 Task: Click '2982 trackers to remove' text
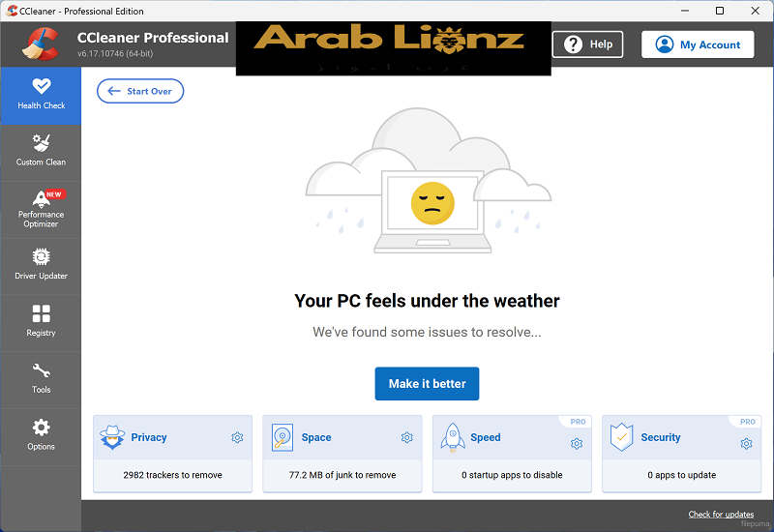coord(173,475)
